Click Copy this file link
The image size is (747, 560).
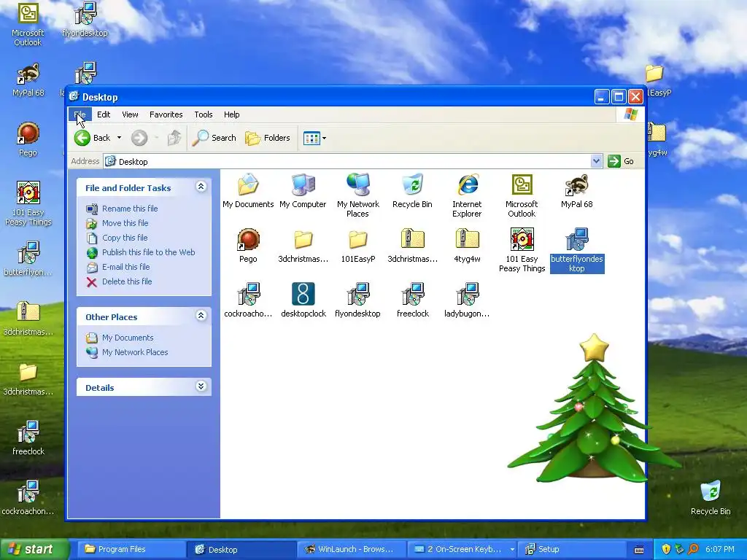click(x=125, y=238)
